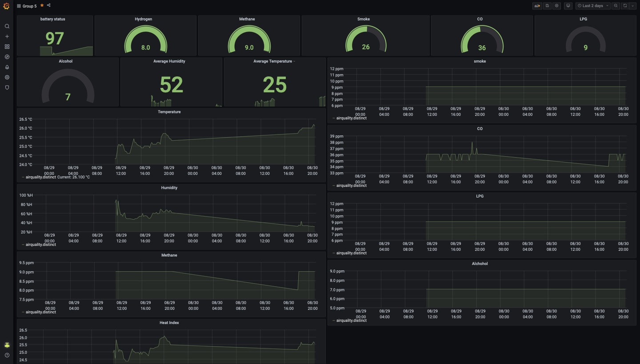
Task: Click the Group 5 dashboard title
Action: tap(29, 6)
